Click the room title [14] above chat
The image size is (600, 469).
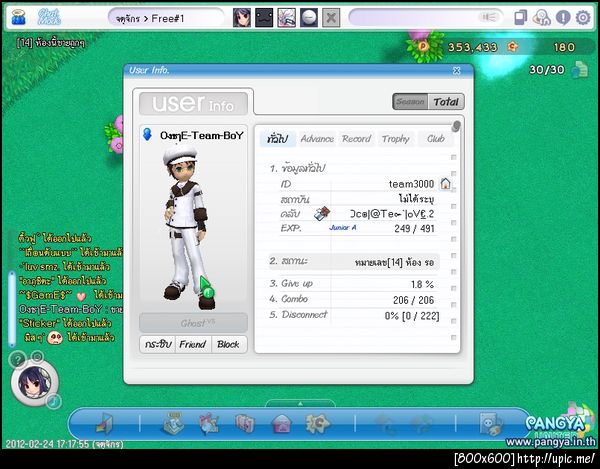51,42
